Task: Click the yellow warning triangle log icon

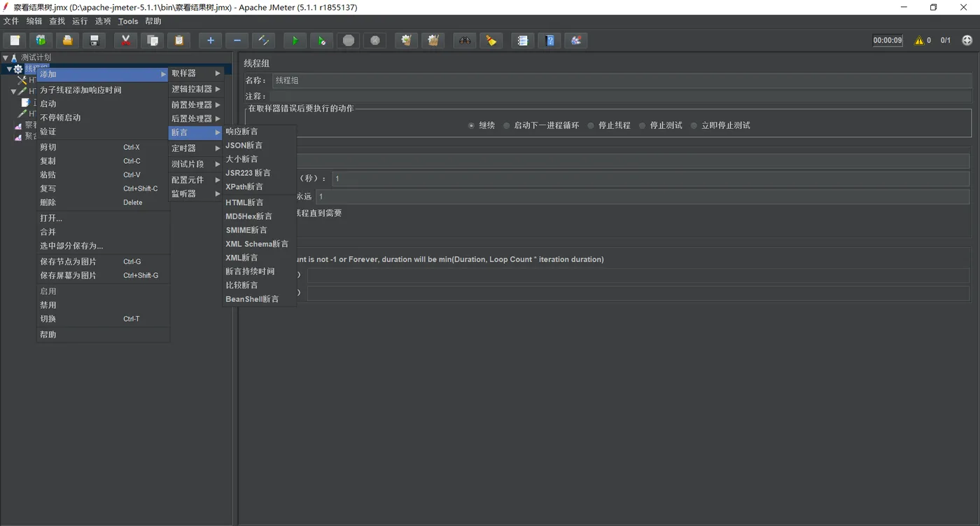Action: (x=919, y=41)
